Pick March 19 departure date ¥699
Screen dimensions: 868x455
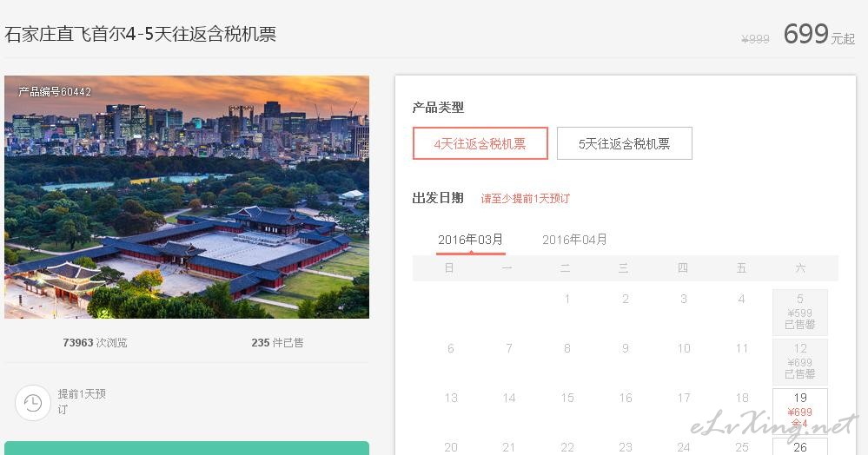click(x=800, y=411)
